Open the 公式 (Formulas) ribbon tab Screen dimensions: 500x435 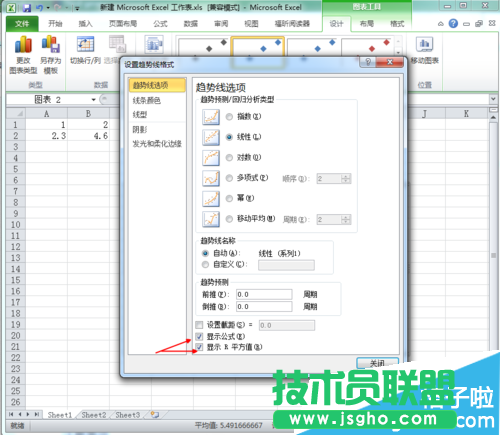(160, 24)
